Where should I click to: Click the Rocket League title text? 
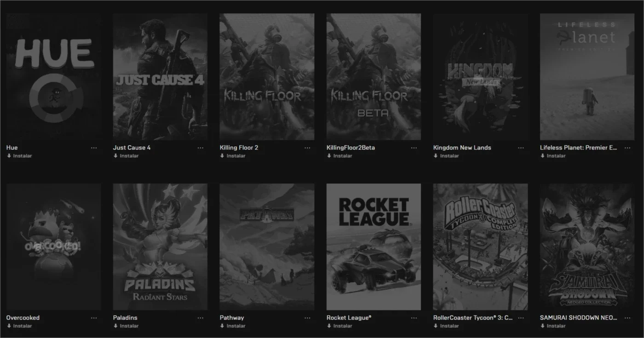tap(349, 318)
